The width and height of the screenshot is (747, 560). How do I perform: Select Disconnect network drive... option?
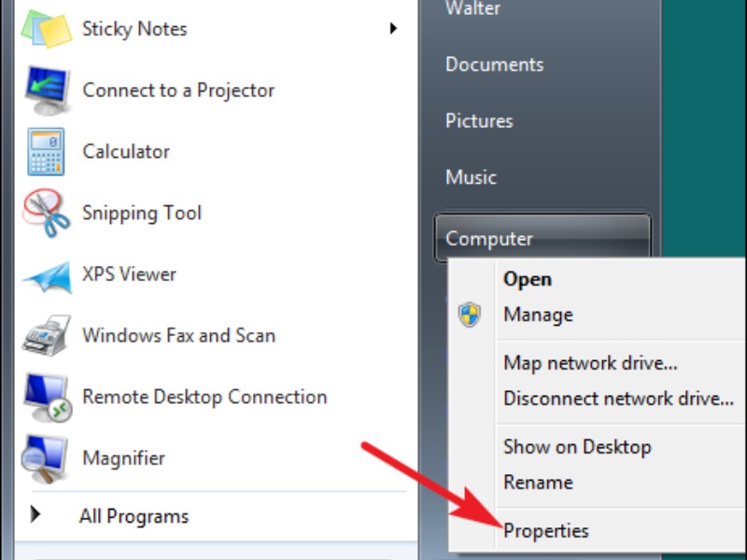tap(618, 399)
